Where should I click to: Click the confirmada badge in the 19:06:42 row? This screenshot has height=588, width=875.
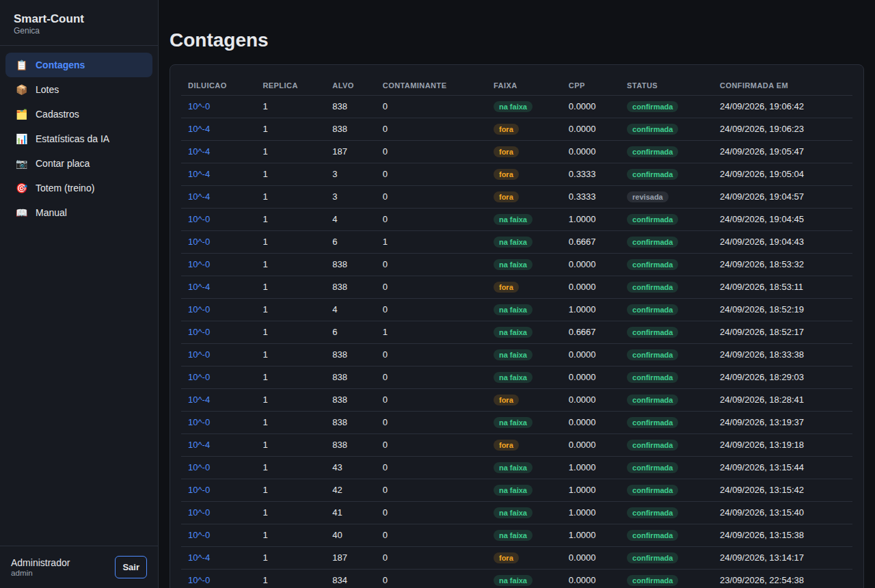pyautogui.click(x=652, y=107)
